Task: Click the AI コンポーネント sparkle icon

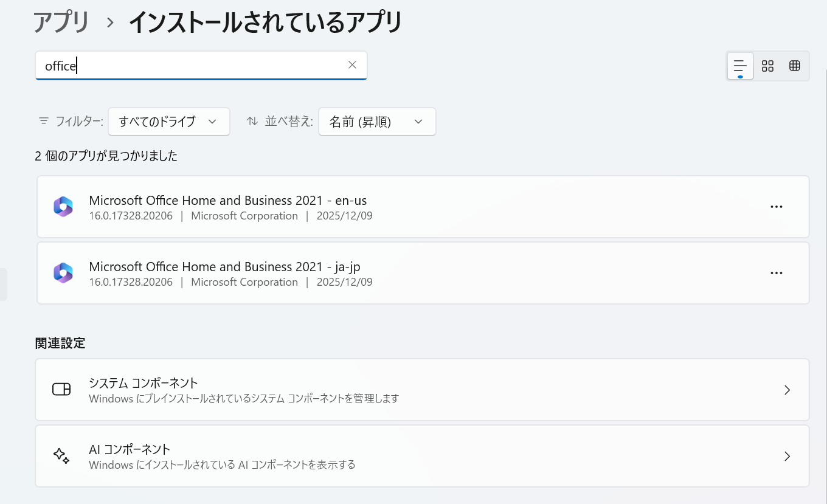Action: [61, 456]
